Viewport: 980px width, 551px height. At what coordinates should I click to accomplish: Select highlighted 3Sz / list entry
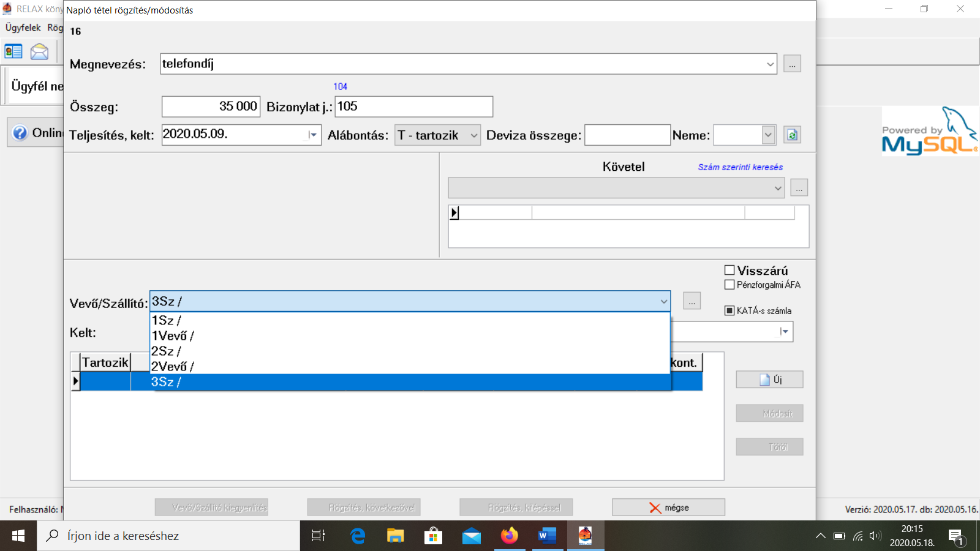[410, 382]
